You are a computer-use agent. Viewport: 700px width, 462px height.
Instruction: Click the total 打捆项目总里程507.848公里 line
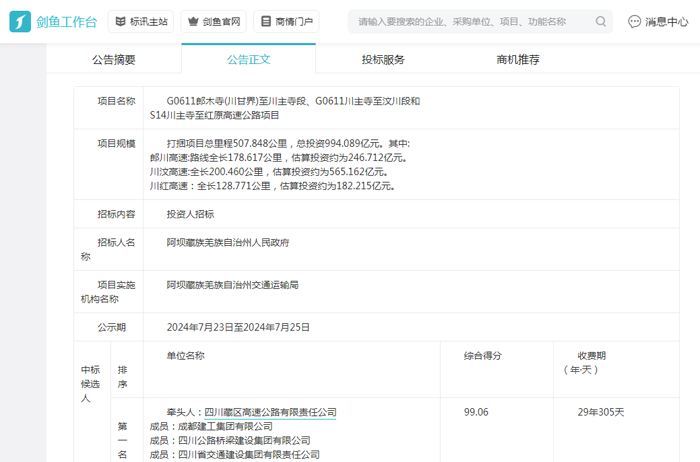coord(288,143)
